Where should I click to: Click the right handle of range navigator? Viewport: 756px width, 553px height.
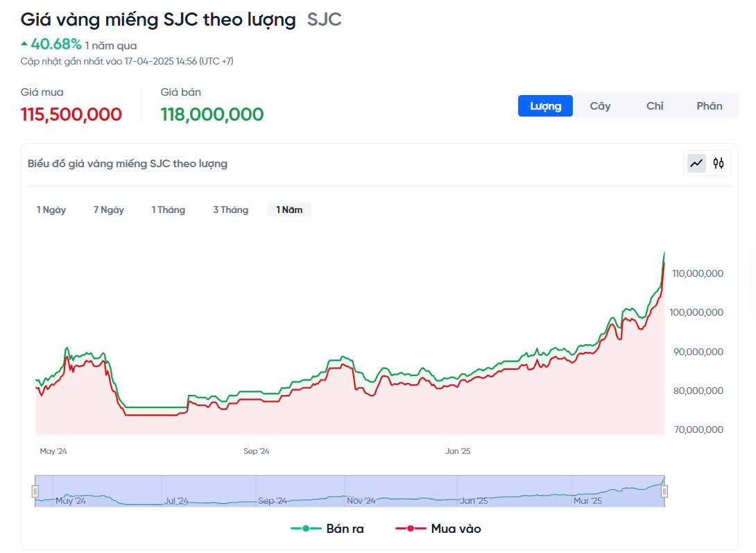[x=664, y=491]
